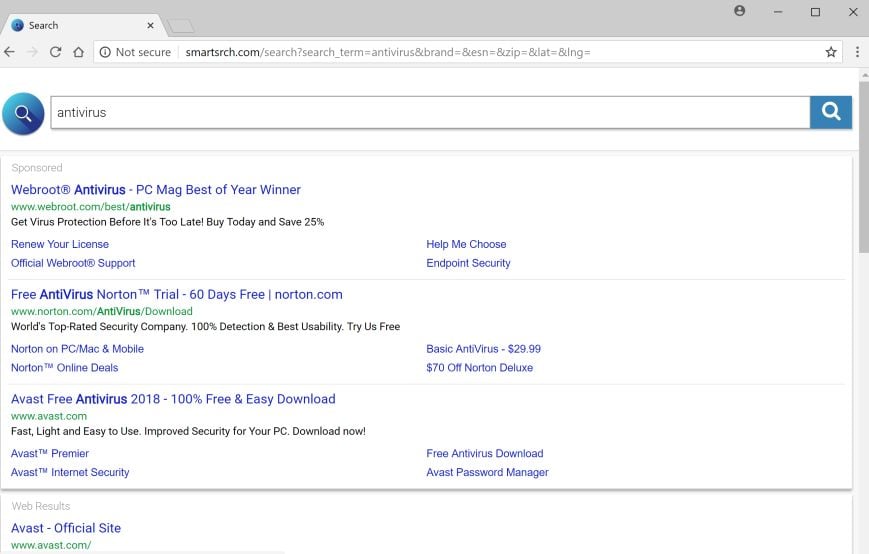Close the Search tab

150,25
